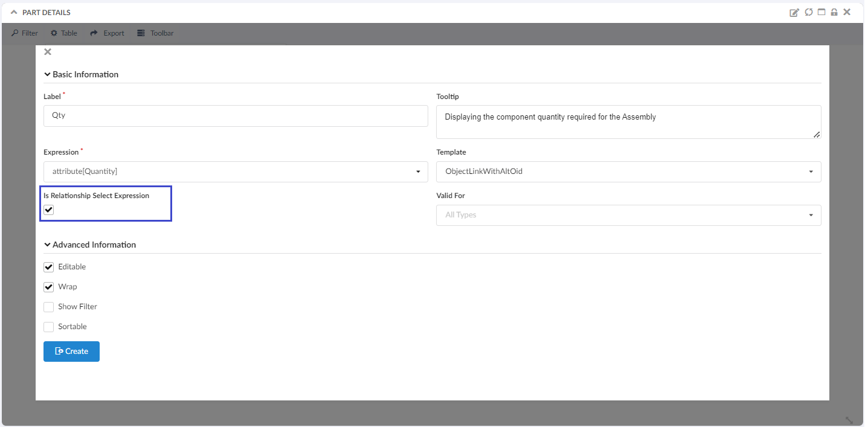The image size is (868, 427).
Task: Click the edit pencil icon in Part Details header
Action: tap(794, 13)
